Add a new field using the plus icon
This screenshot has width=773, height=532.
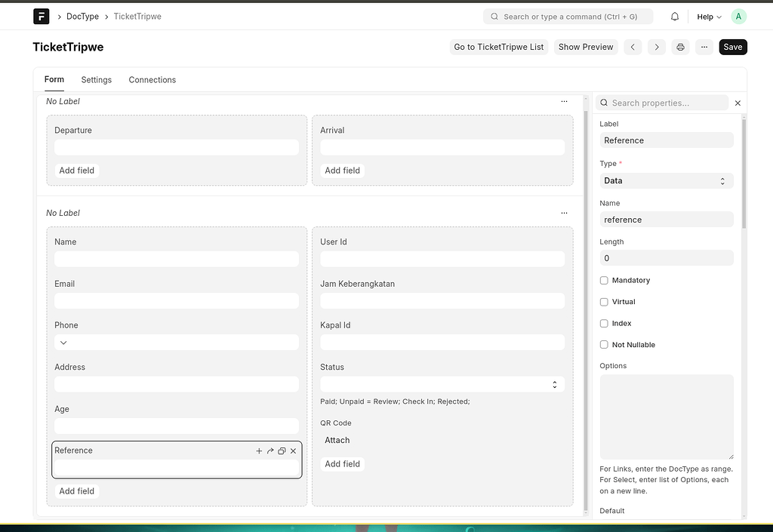click(259, 451)
